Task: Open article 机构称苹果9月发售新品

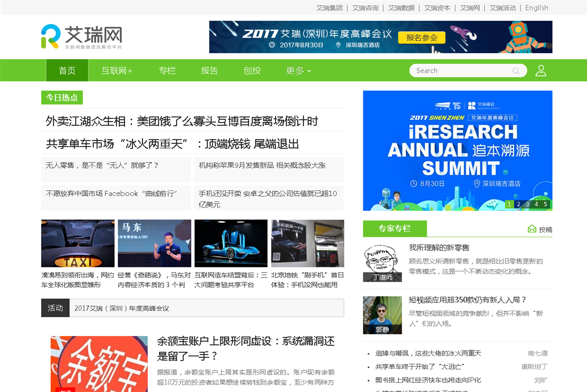Action: (263, 165)
